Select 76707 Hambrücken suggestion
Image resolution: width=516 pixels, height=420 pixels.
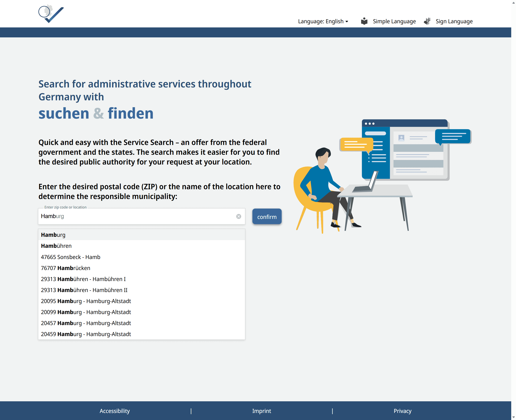tap(66, 268)
